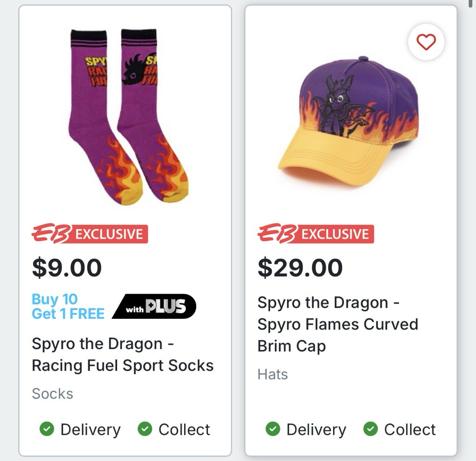Click the socks' green Collect checkmark icon
This screenshot has height=461, width=476.
pos(145,429)
